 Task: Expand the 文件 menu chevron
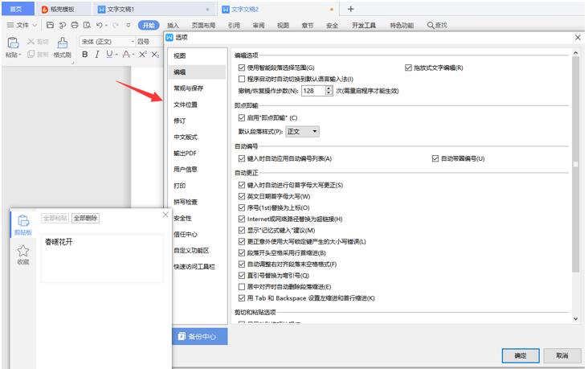tap(35, 25)
